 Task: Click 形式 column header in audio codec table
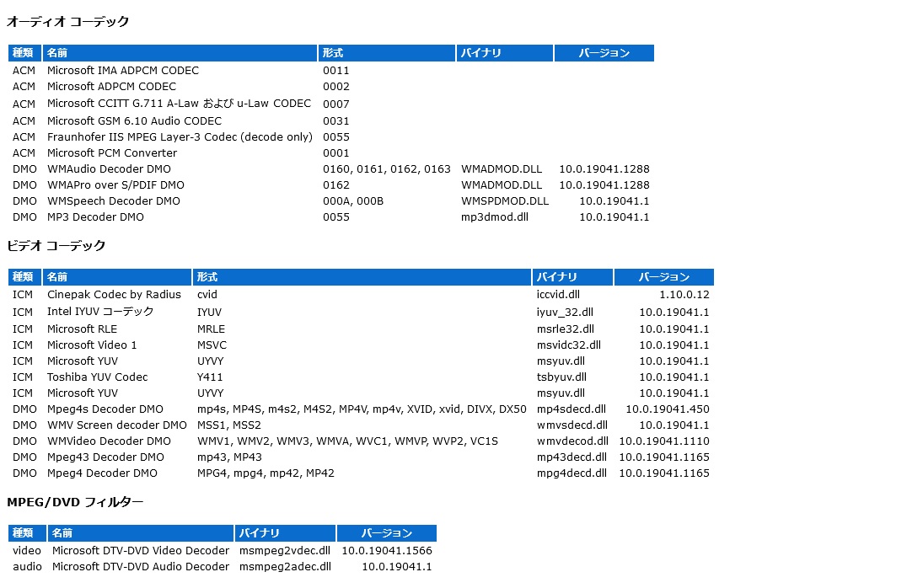pyautogui.click(x=333, y=53)
